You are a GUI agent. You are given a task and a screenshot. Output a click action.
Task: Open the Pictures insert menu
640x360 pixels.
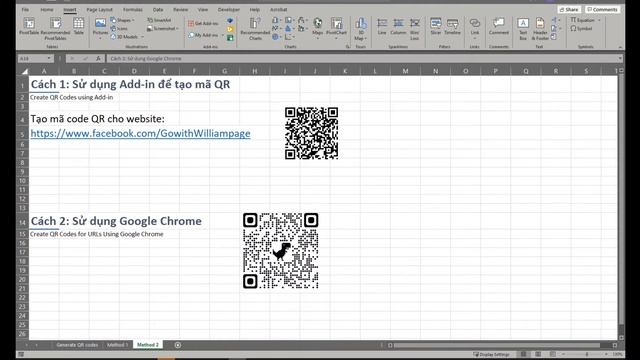100,29
